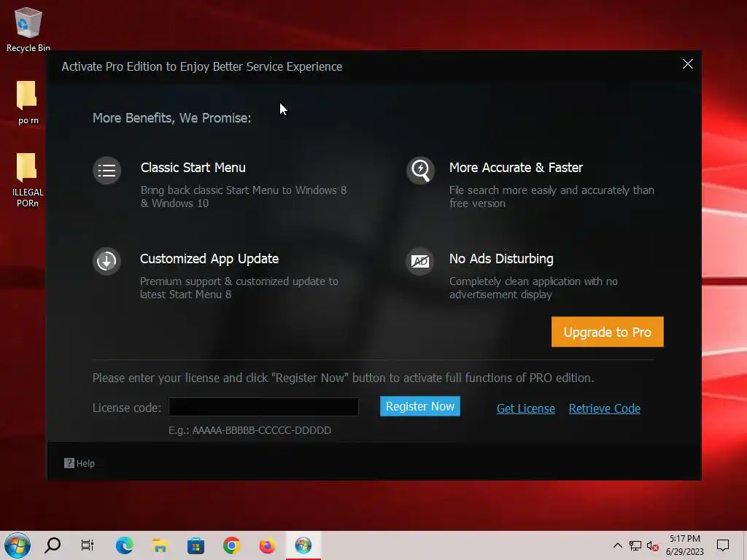The height and width of the screenshot is (560, 747).
Task: Open File Explorer from the taskbar
Action: (160, 545)
